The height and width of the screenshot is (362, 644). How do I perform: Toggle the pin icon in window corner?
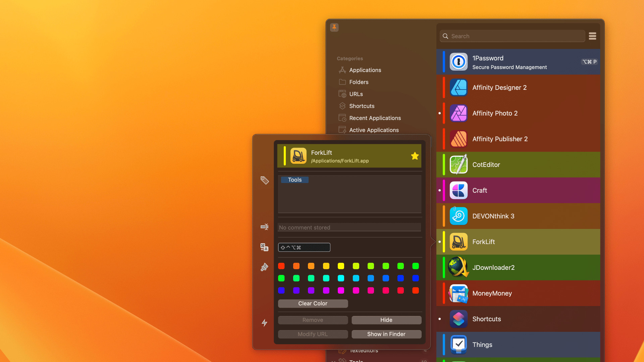coord(334,27)
